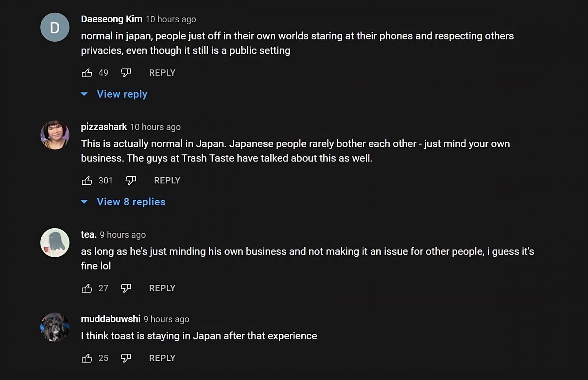Dislike pizzashark's comment
588x380 pixels.
tap(130, 181)
